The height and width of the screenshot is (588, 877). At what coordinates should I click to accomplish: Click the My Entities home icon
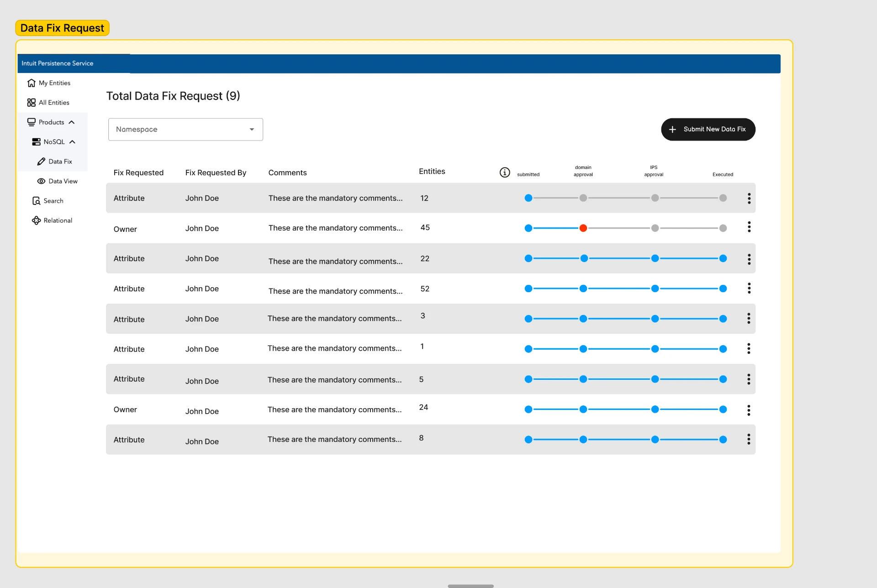pyautogui.click(x=31, y=83)
